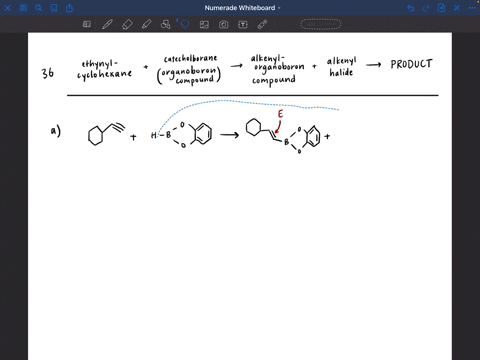Open the share export menu

(69, 8)
